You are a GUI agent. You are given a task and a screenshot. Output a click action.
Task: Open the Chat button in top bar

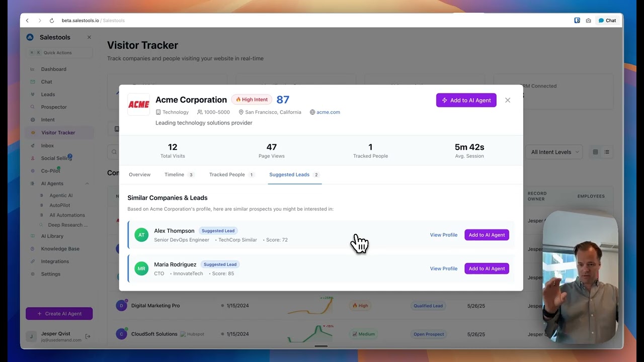point(607,21)
